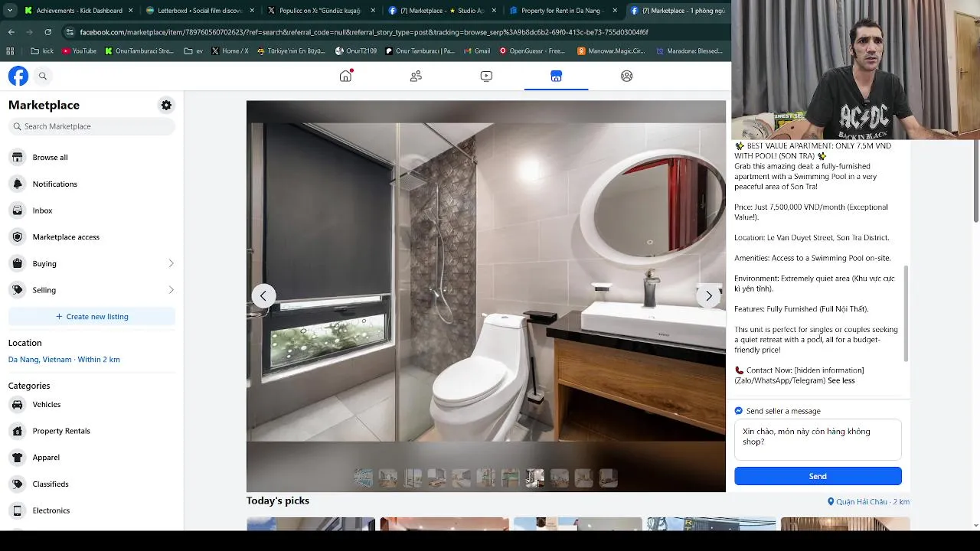980x551 pixels.
Task: Open the Electronics category
Action: pyautogui.click(x=92, y=510)
